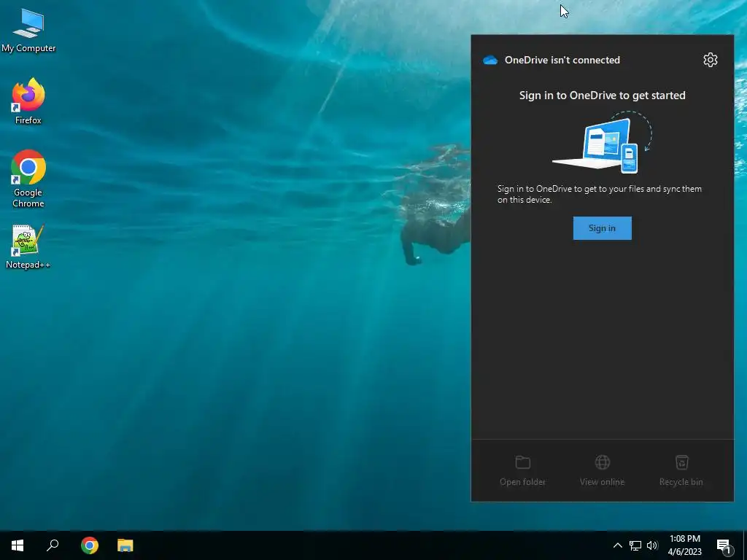Select Google Chrome desktop shortcut
Screen dimensions: 747x560
coord(28,179)
